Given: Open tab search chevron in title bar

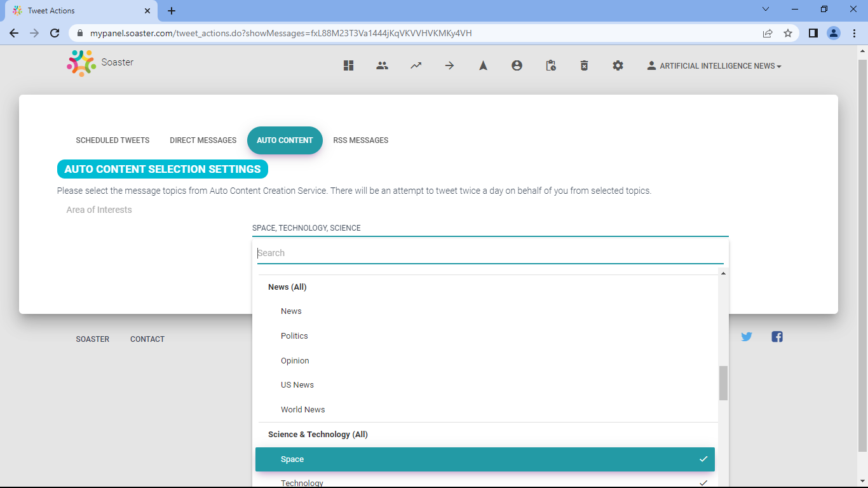Looking at the screenshot, I should click(x=766, y=9).
